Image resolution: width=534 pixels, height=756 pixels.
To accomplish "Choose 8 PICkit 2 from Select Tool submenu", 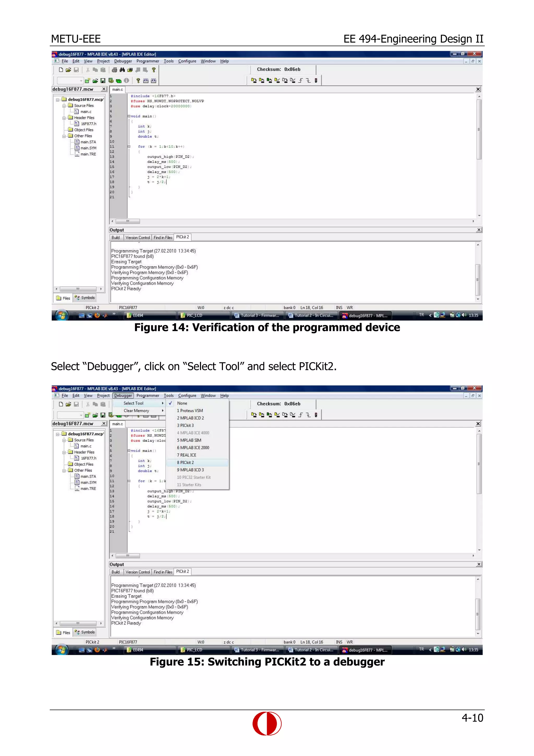I will pyautogui.click(x=197, y=463).
